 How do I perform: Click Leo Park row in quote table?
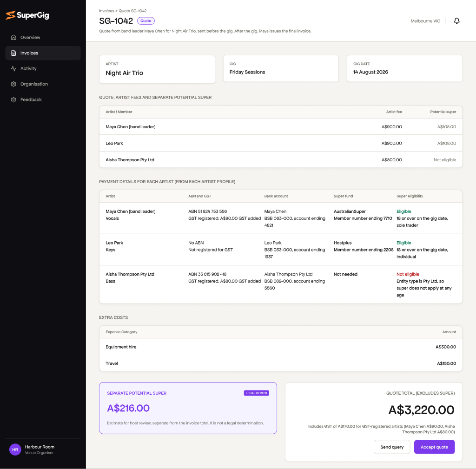pos(281,143)
